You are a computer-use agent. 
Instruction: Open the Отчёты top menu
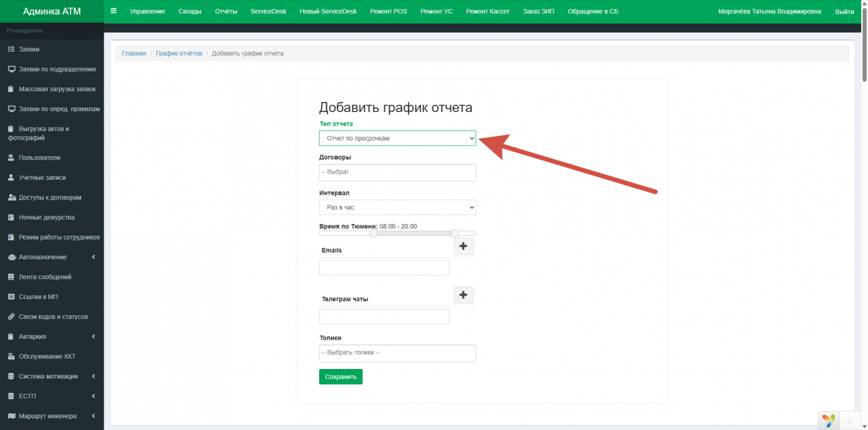(x=226, y=11)
